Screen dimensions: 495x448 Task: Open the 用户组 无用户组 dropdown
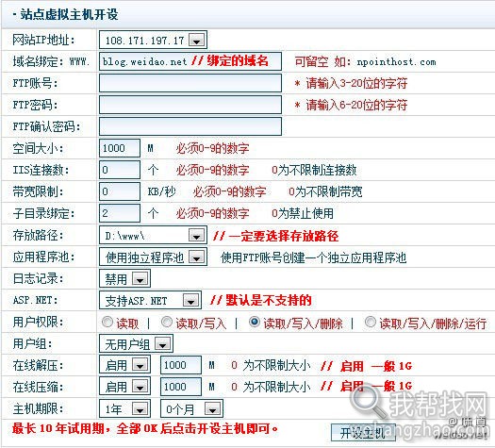pyautogui.click(x=136, y=344)
